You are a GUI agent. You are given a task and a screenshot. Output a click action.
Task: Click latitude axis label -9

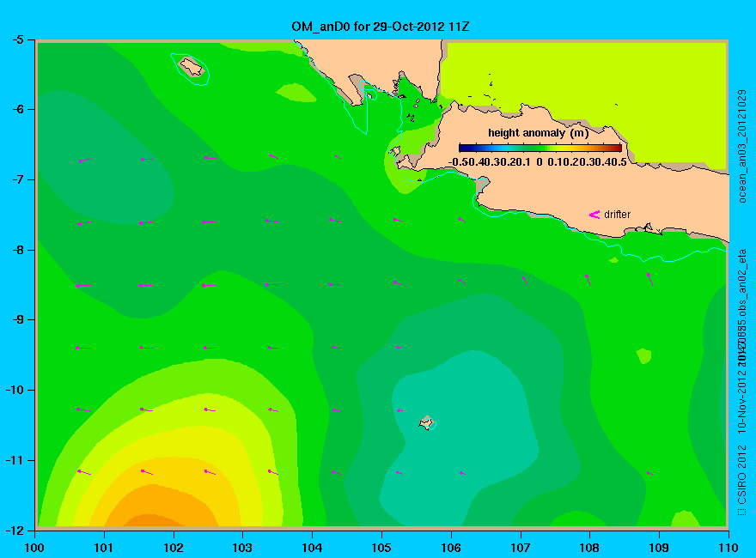point(17,319)
